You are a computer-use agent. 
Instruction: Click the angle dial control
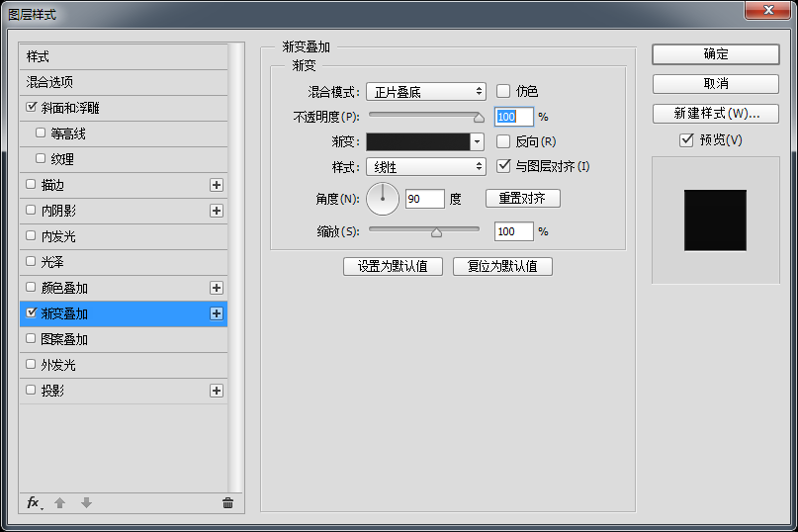point(383,199)
